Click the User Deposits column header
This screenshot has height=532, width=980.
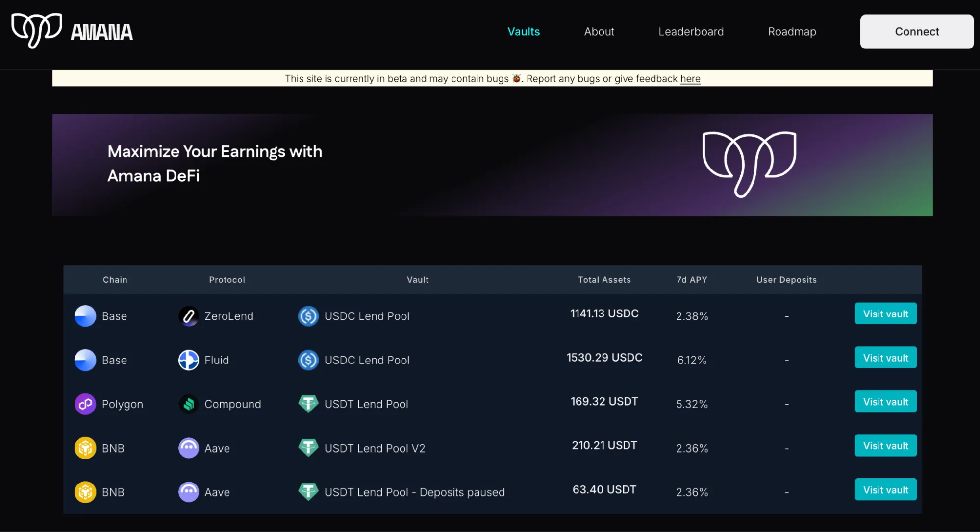(x=786, y=280)
